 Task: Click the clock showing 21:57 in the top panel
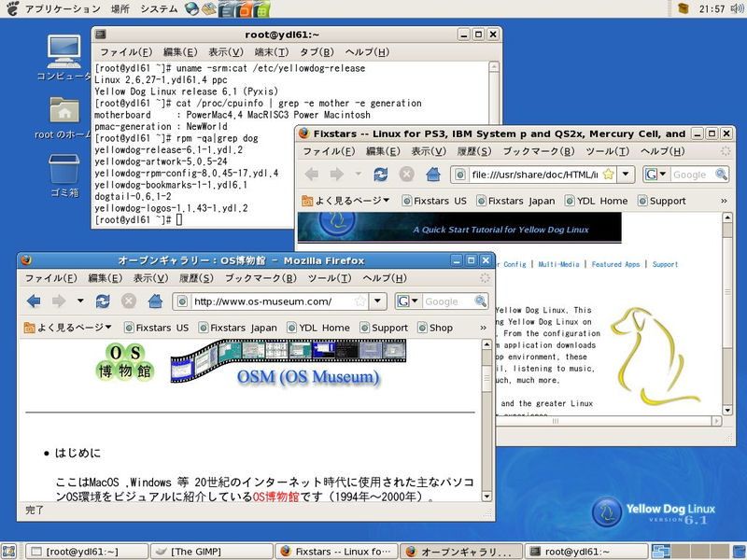point(712,8)
